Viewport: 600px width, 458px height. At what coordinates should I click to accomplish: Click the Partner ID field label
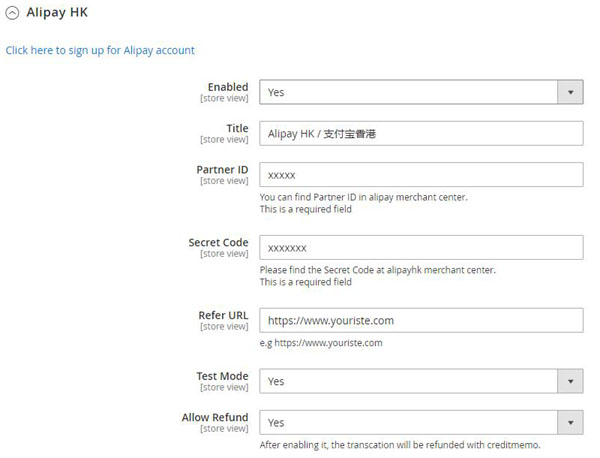click(222, 169)
